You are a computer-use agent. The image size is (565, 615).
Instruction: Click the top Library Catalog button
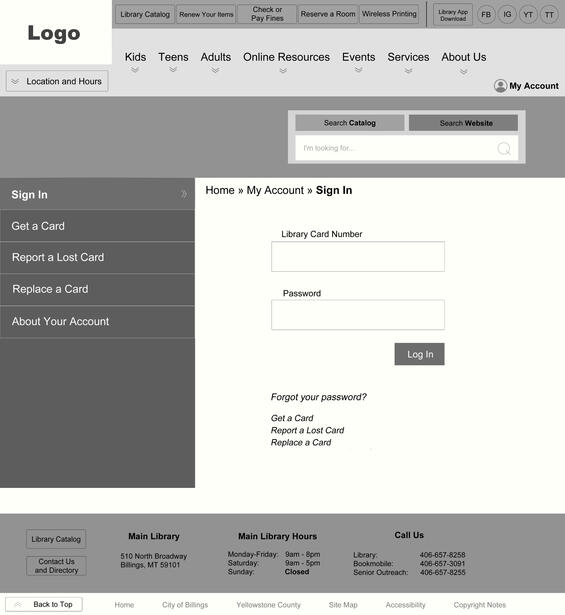(145, 15)
